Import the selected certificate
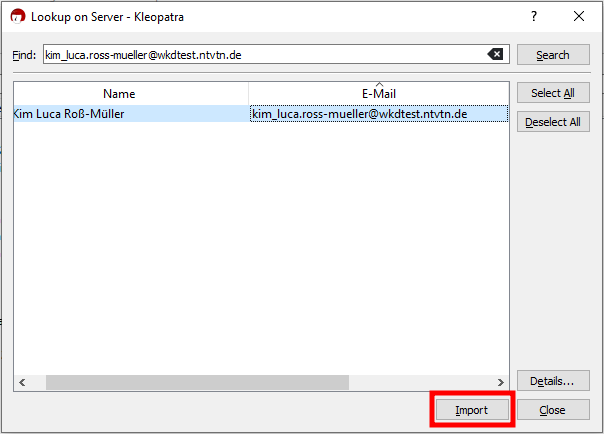 coord(472,410)
